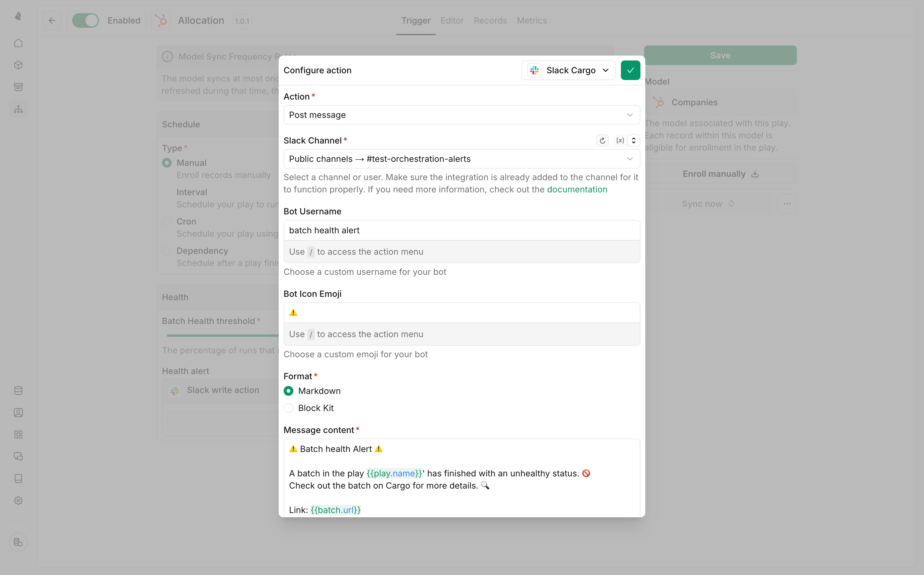Switch to the Trigger tab

[416, 20]
